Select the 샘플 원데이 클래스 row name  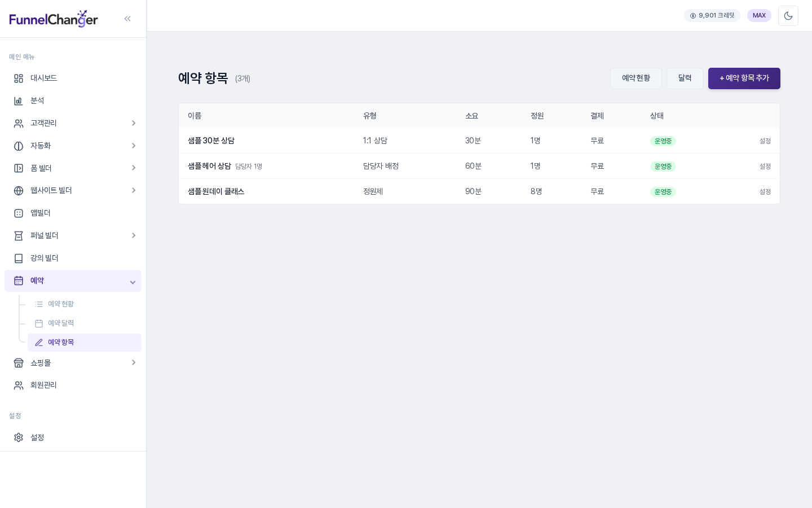click(216, 192)
